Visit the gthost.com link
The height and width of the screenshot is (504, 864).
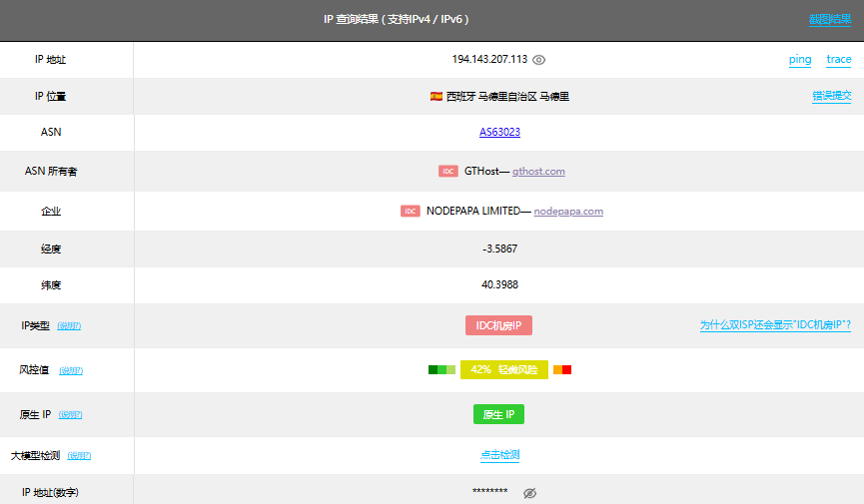pos(538,172)
